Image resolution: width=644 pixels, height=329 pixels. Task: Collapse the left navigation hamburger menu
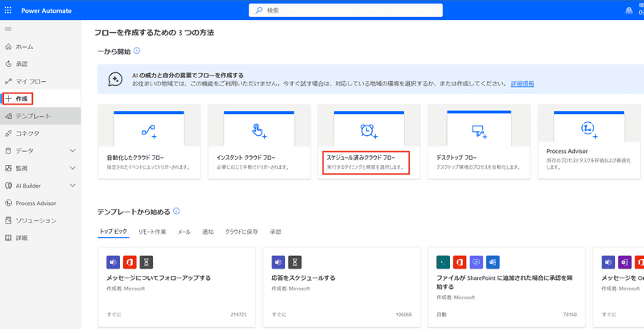click(x=9, y=29)
